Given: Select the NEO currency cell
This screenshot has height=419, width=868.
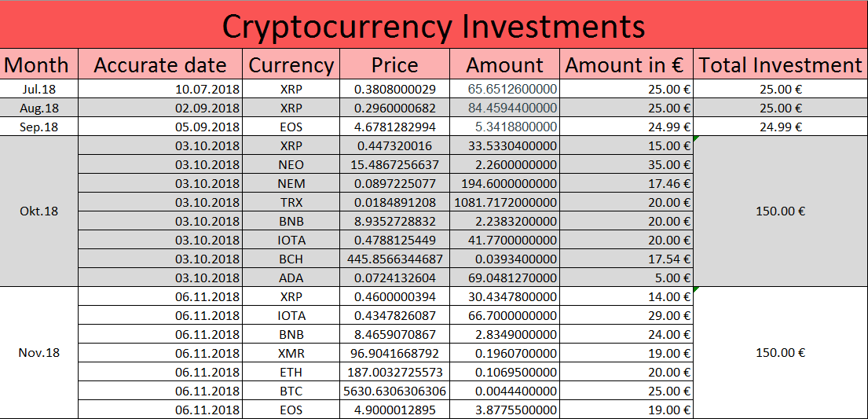Looking at the screenshot, I should [291, 164].
